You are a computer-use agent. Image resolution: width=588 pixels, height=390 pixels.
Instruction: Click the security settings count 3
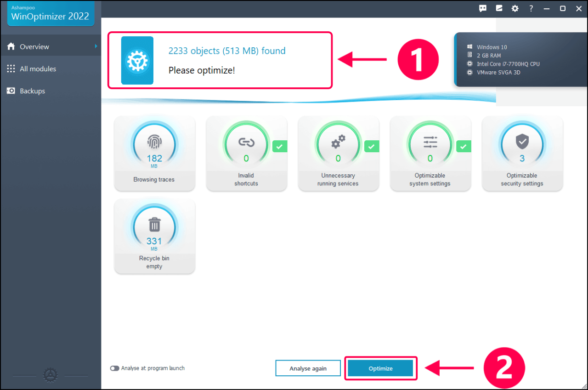[522, 159]
